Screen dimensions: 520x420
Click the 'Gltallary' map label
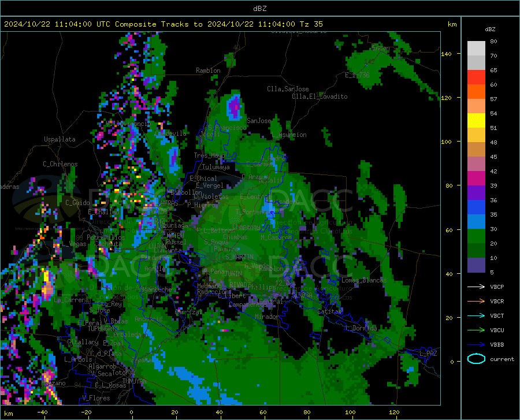coord(83,342)
